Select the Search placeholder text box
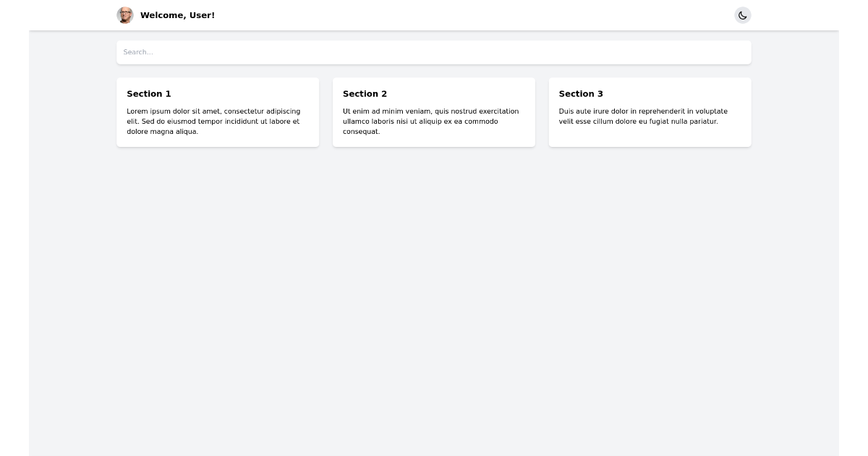 coord(434,52)
